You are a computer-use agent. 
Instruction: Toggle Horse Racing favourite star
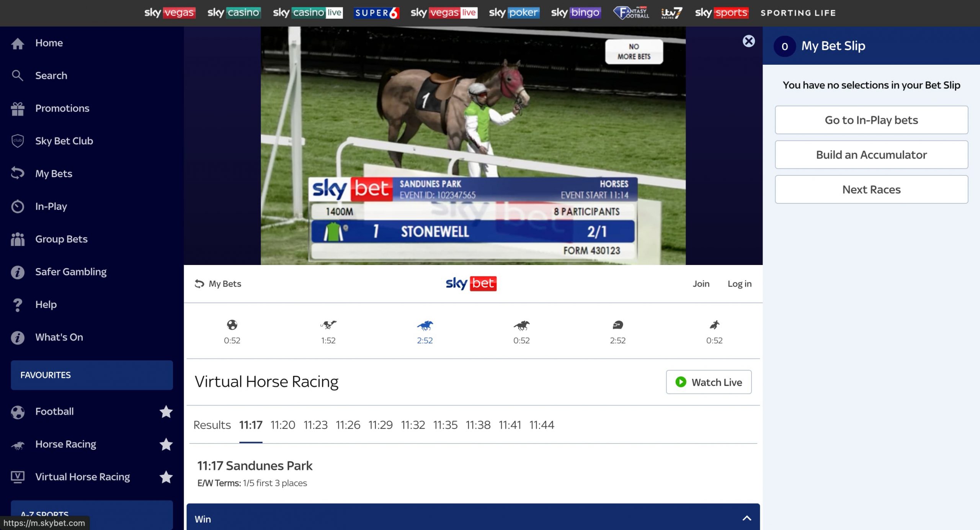pos(166,445)
